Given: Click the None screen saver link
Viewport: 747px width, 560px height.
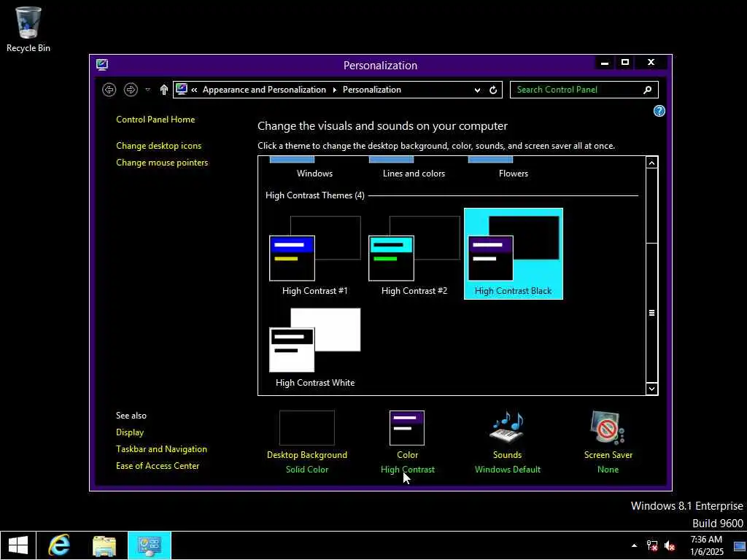Looking at the screenshot, I should tap(608, 470).
